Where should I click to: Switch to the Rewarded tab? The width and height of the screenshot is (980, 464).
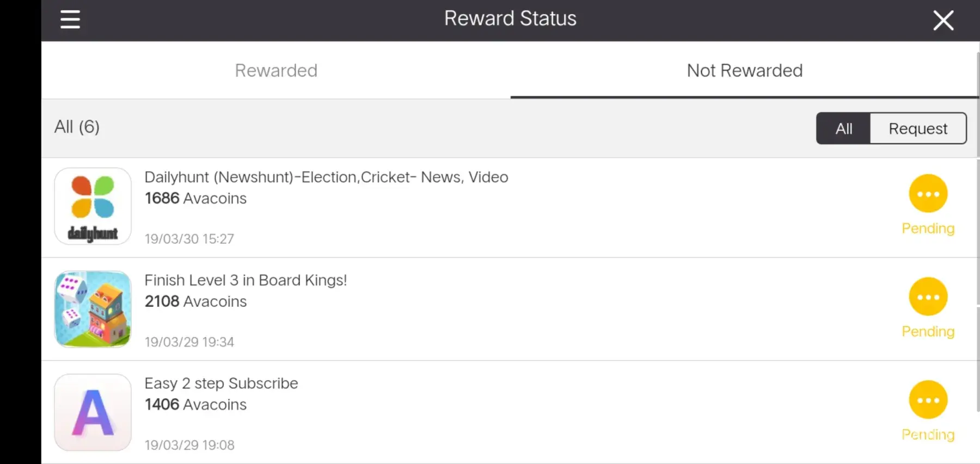click(276, 71)
